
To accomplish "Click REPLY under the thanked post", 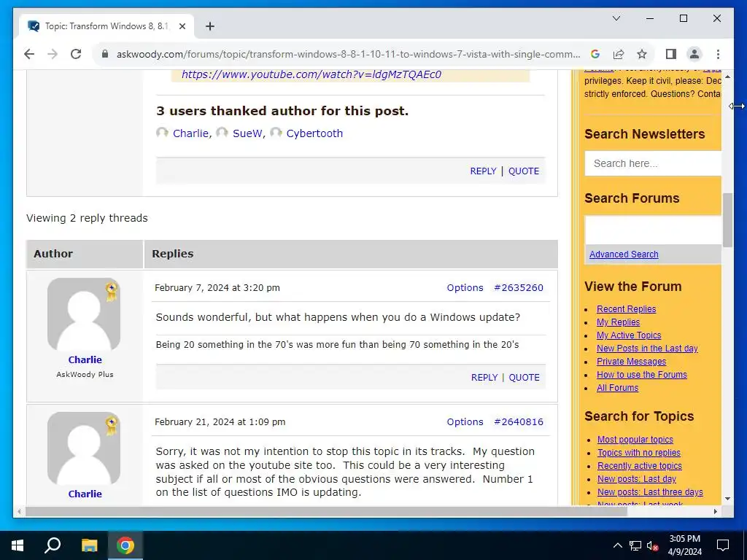I will (483, 171).
